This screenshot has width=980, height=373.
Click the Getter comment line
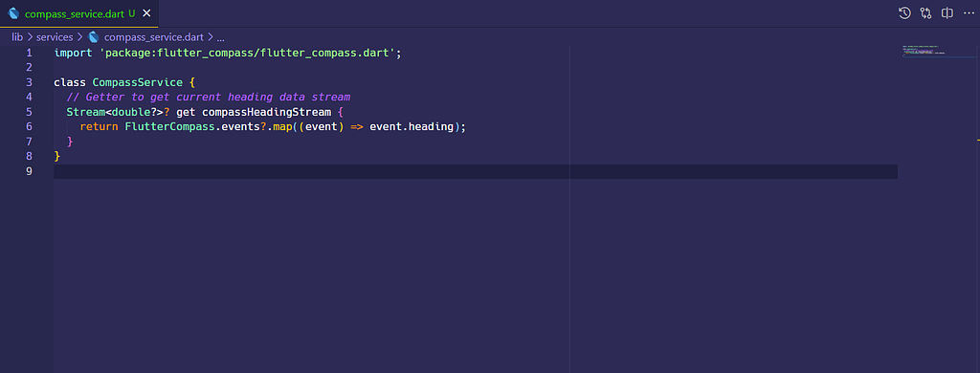(209, 98)
